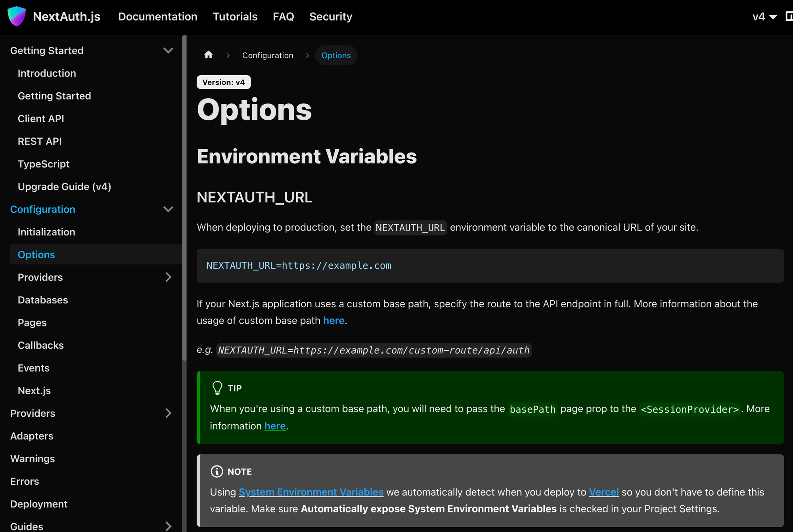Click the inline basePath code text
Viewport: 793px width, 532px height.
click(532, 409)
